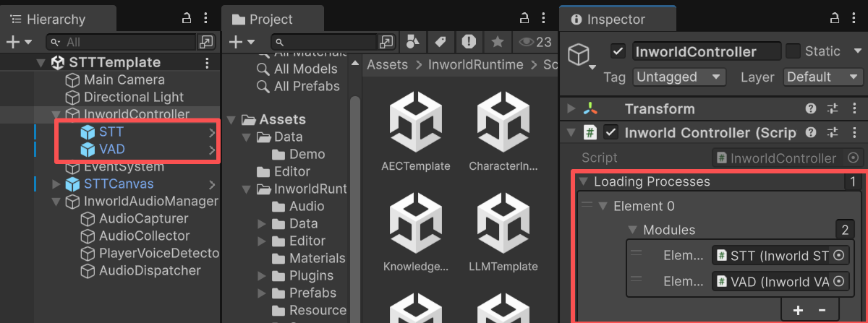The width and height of the screenshot is (868, 323).
Task: Edit the InworldController name field
Action: pyautogui.click(x=707, y=51)
